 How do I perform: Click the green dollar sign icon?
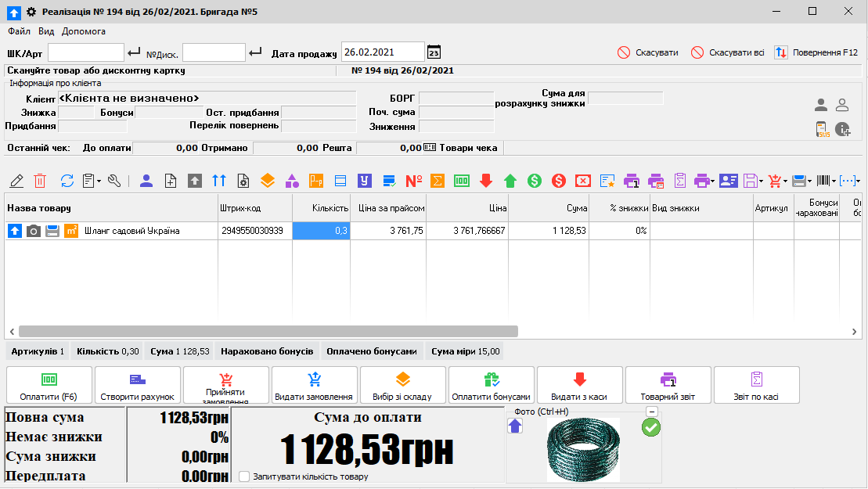[x=535, y=181]
